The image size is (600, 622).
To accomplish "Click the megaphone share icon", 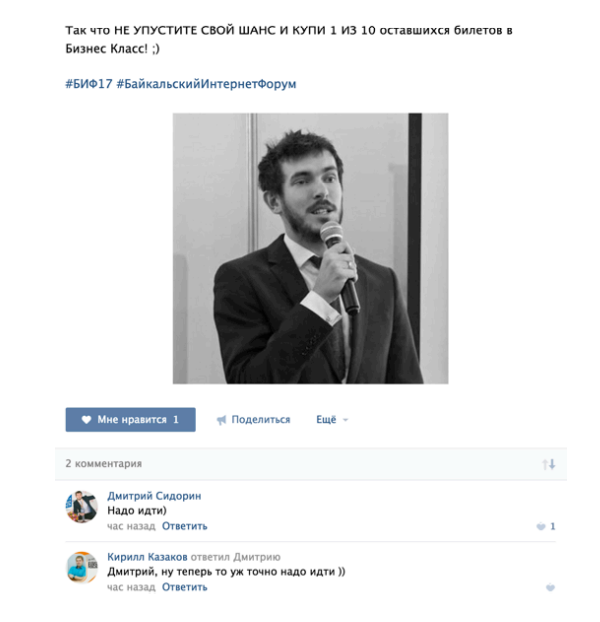I will (x=221, y=420).
